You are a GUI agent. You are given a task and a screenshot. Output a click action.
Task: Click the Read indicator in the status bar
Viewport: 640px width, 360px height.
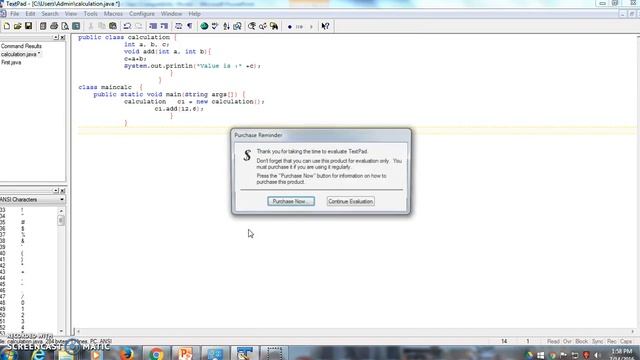553,341
